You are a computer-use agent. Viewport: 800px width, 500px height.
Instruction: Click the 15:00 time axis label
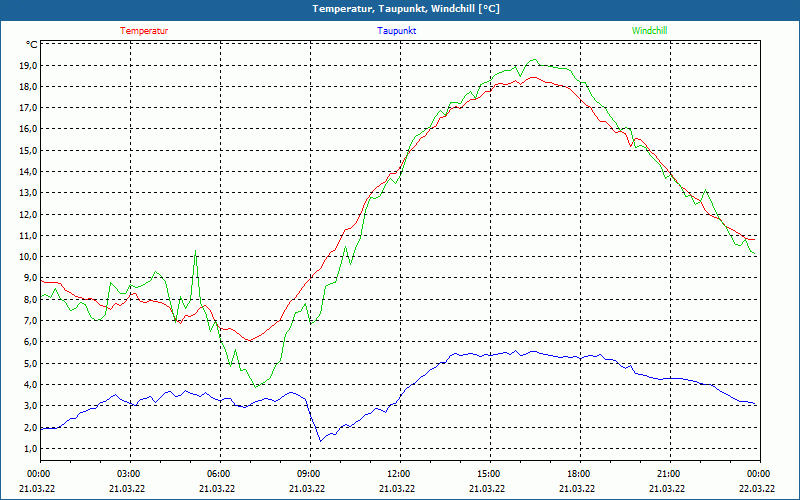pyautogui.click(x=490, y=474)
